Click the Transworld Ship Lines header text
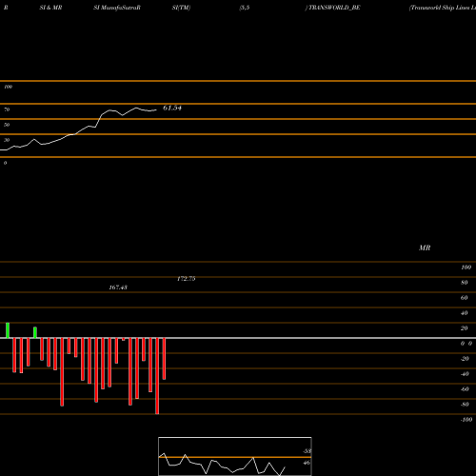The height and width of the screenshot is (476, 476). pyautogui.click(x=443, y=8)
